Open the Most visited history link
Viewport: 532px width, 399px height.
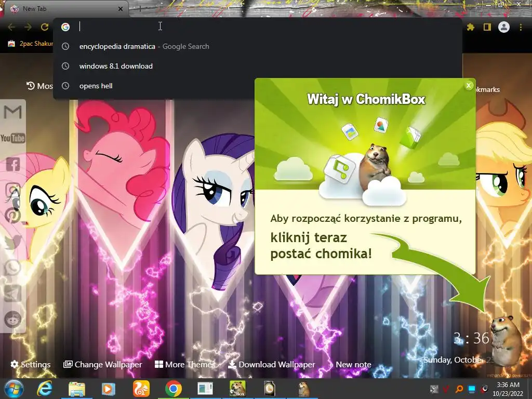(39, 86)
